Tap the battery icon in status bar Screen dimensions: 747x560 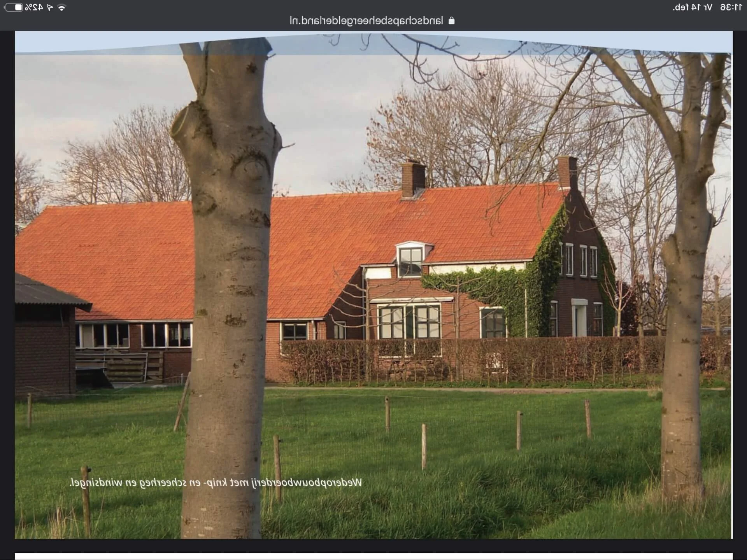14,7
